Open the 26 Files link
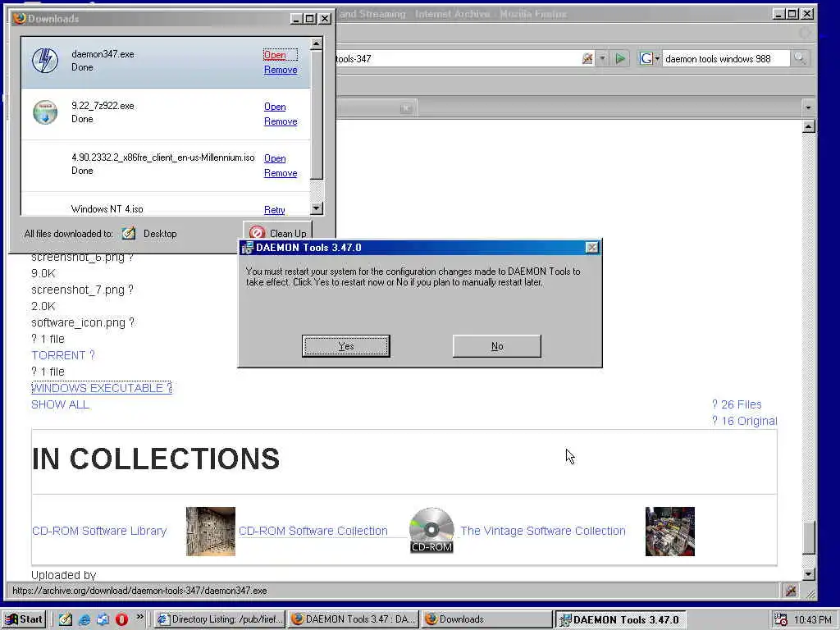Viewport: 840px width, 630px height. pos(737,404)
